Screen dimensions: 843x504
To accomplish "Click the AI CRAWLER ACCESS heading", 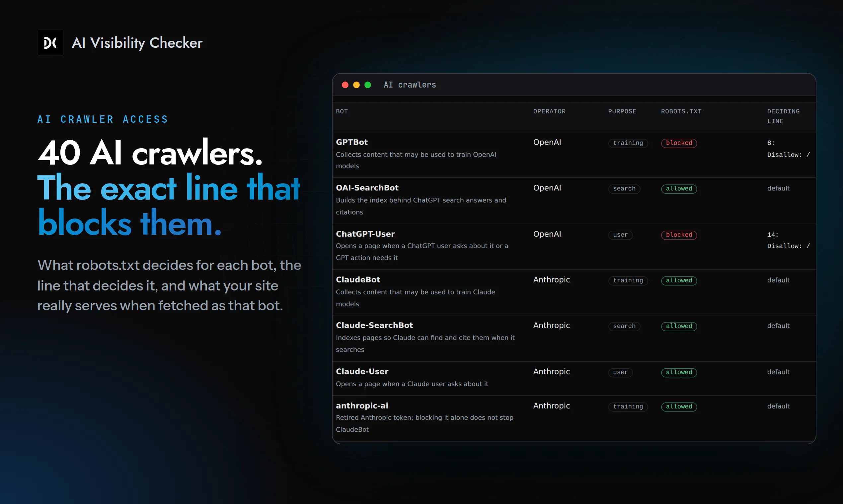I will (x=103, y=119).
